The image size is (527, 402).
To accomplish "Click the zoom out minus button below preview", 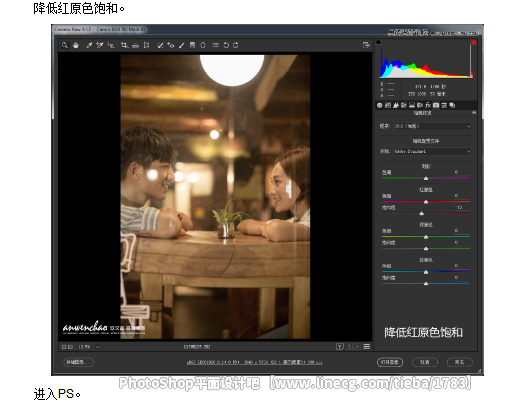I will pyautogui.click(x=64, y=347).
